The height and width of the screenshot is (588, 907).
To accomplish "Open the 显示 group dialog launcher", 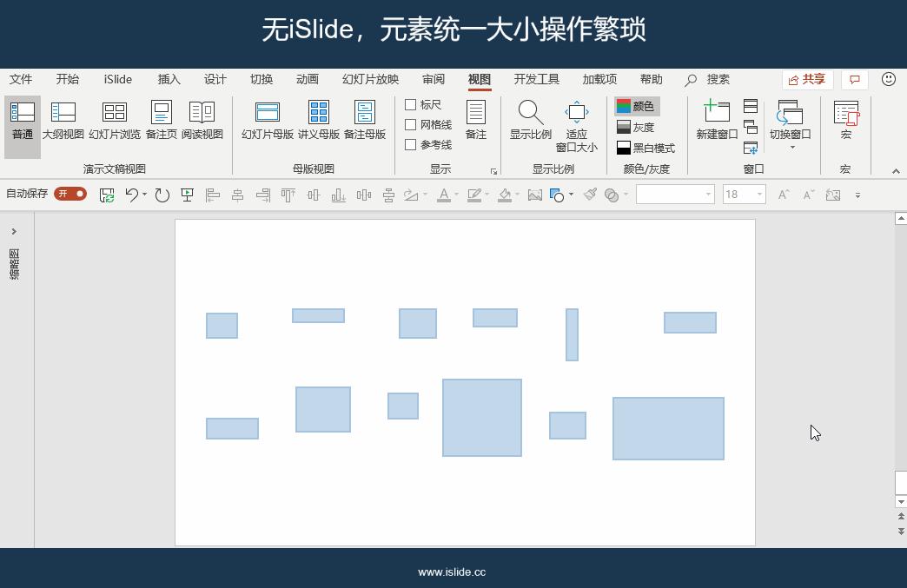I will tap(493, 171).
